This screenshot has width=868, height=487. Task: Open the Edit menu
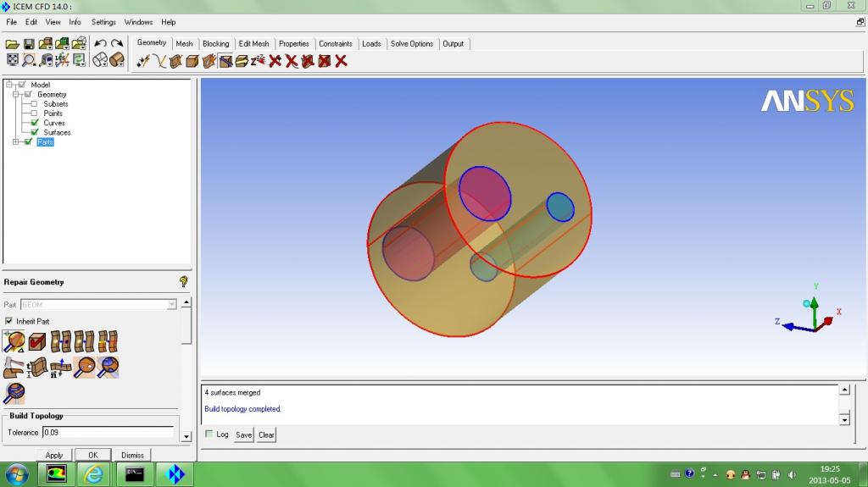31,22
